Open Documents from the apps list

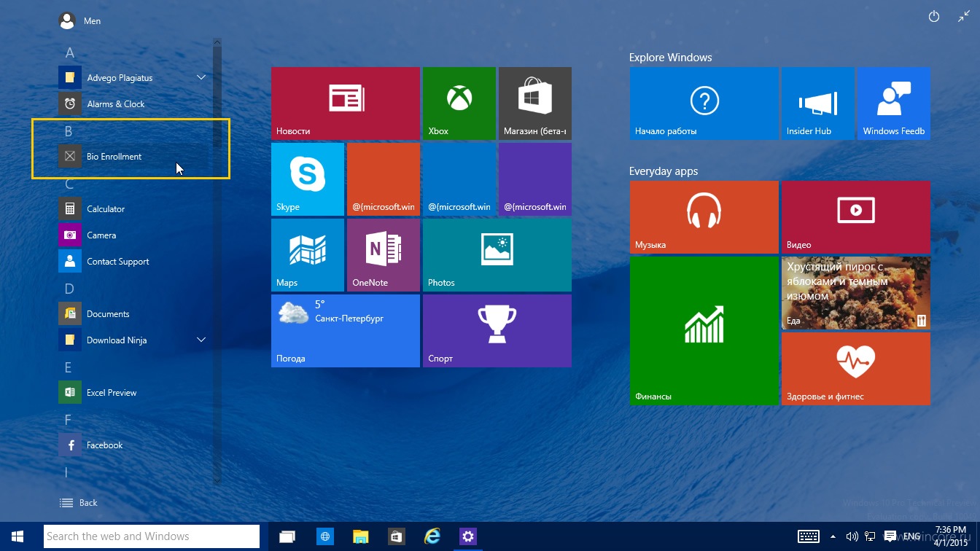point(135,313)
